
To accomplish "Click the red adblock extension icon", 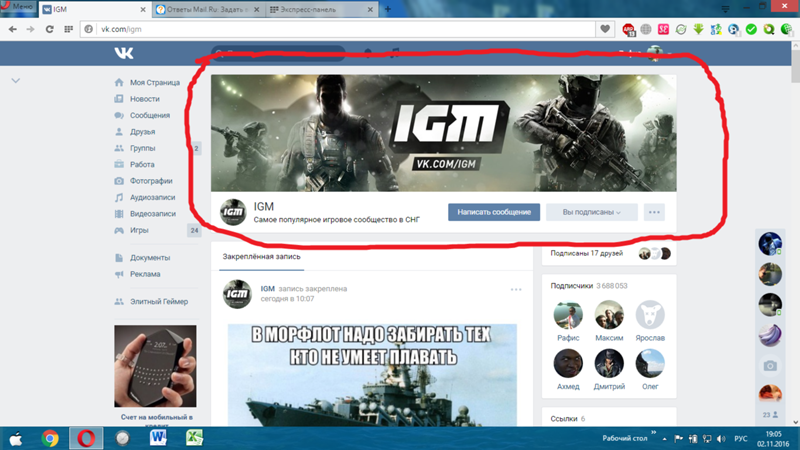I will pyautogui.click(x=628, y=30).
